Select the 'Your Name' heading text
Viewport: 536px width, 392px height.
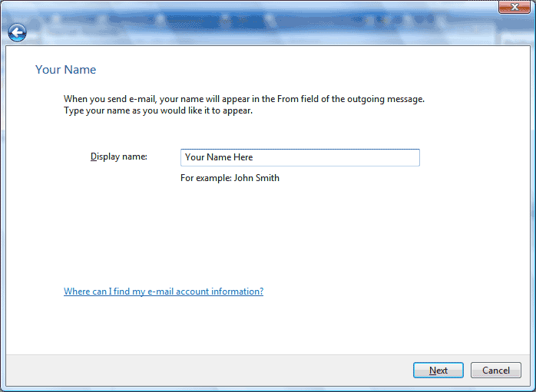click(65, 69)
